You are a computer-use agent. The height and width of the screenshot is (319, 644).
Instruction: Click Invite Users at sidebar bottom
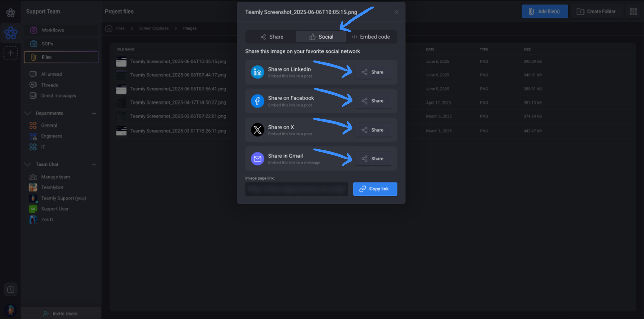tap(61, 314)
